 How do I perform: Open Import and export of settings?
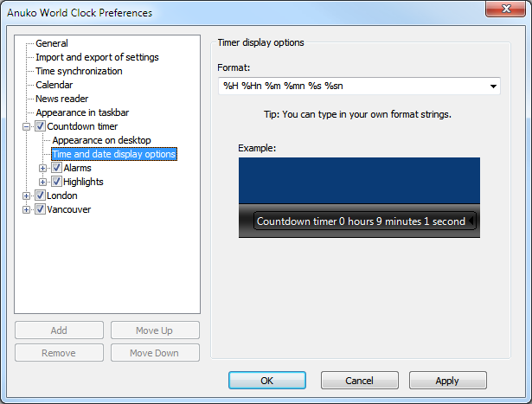point(97,57)
